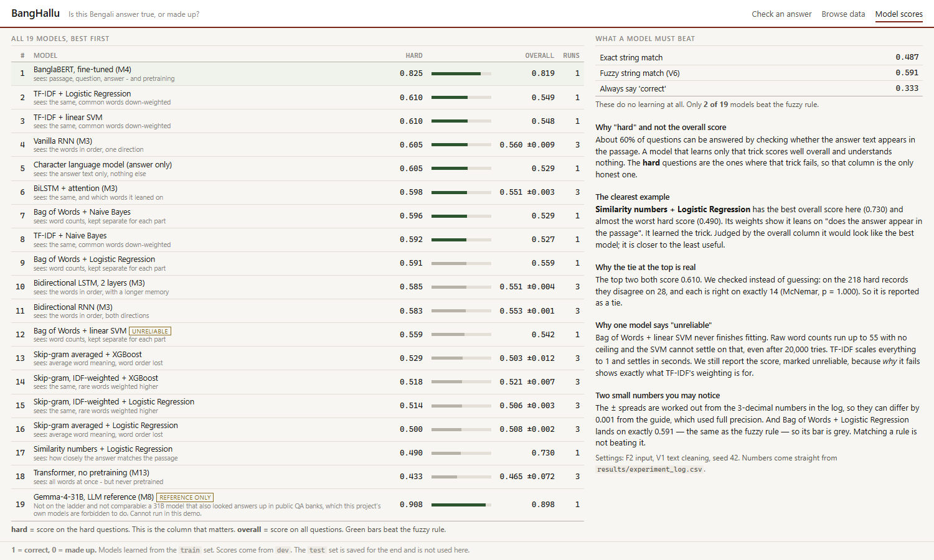The image size is (934, 560).
Task: Click the 0.908 hard score for Gemma
Action: [x=411, y=505]
